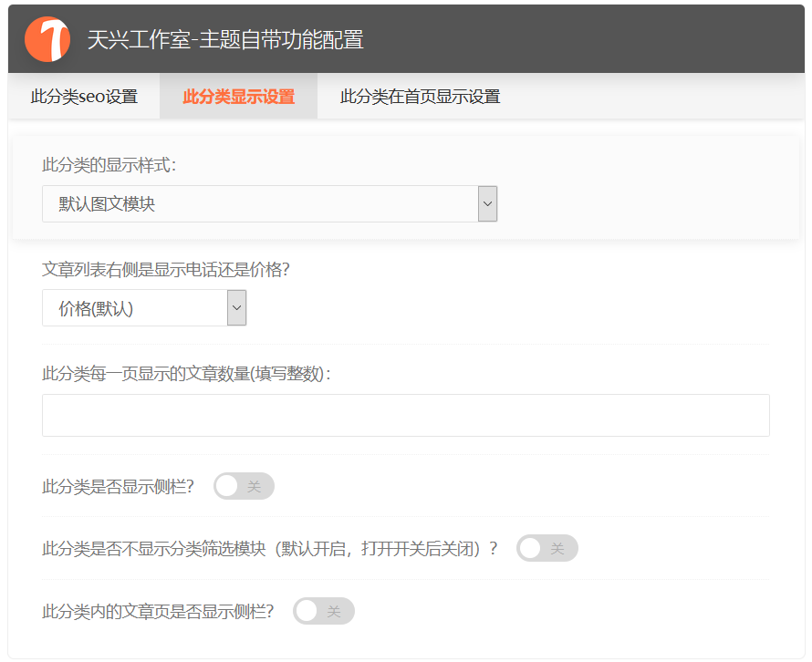Click the 此分类内的文章页是否显示侧栏? label text
This screenshot has height=662, width=812.
point(158,611)
